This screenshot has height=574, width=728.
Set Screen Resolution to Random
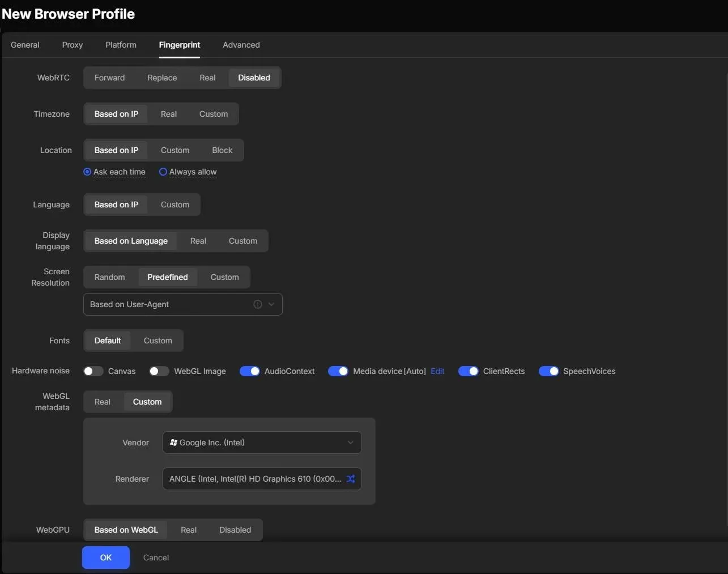109,277
